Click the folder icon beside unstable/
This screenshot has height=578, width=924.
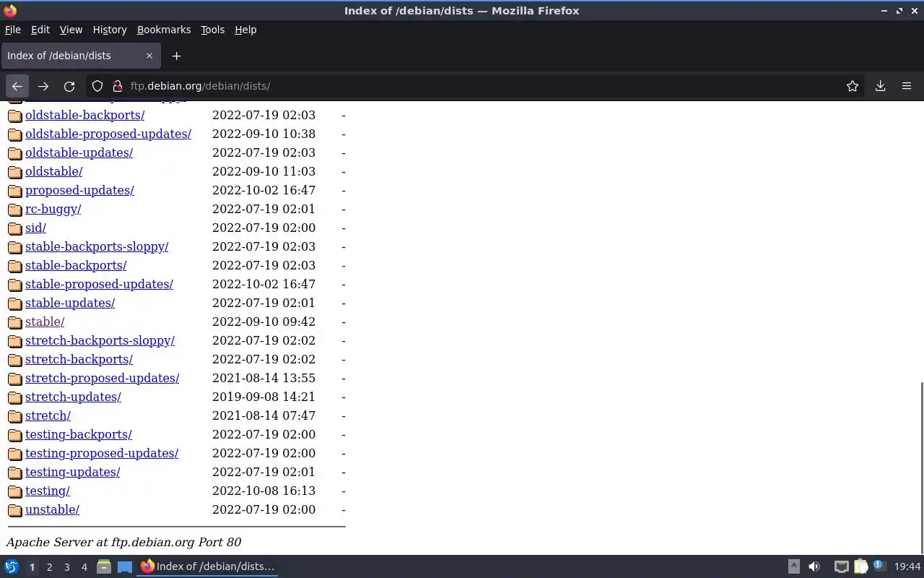[14, 510]
